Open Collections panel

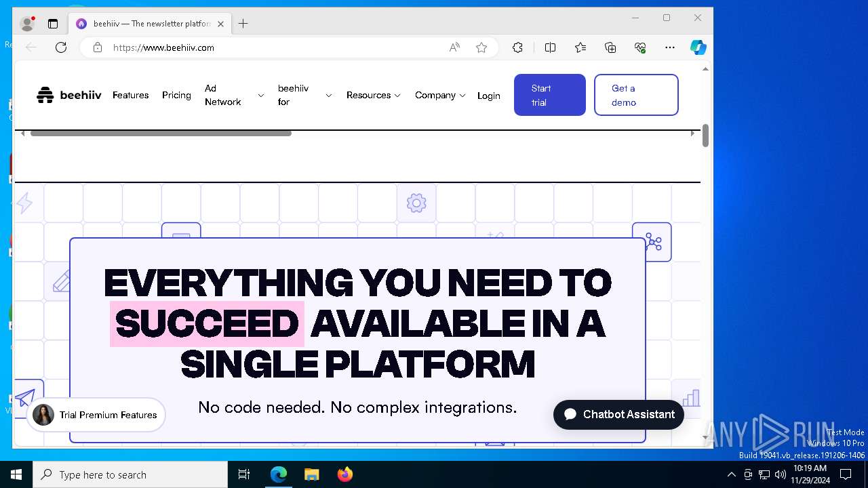[610, 47]
